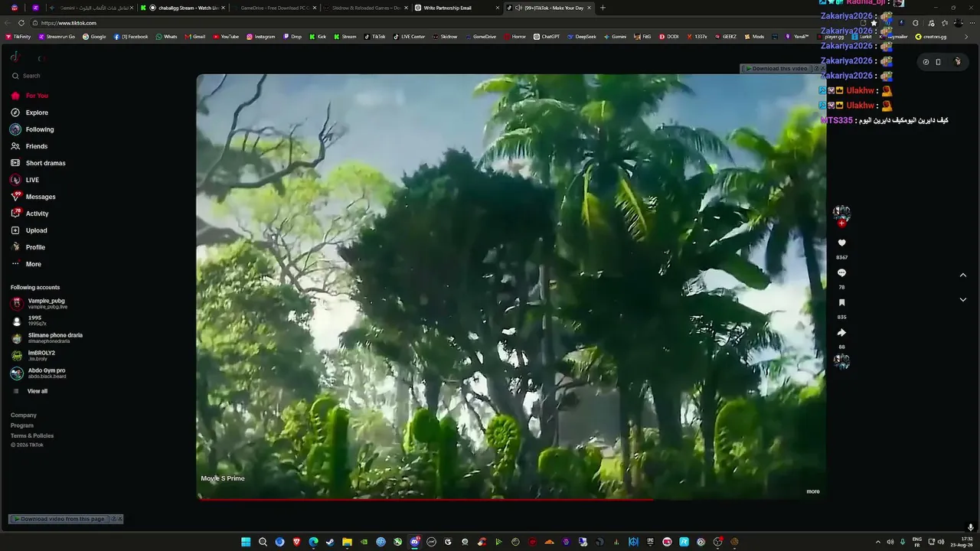This screenshot has width=980, height=551.
Task: Open Terms & Policies footer link
Action: pos(32,435)
